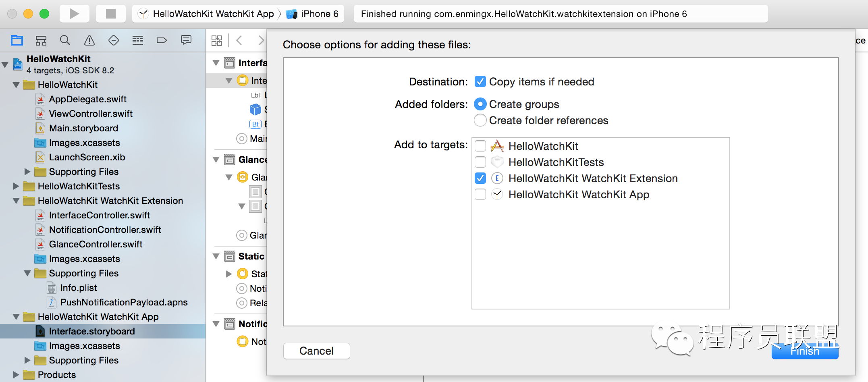The width and height of the screenshot is (868, 382).
Task: Select the Glance entry point item
Action: tap(251, 235)
